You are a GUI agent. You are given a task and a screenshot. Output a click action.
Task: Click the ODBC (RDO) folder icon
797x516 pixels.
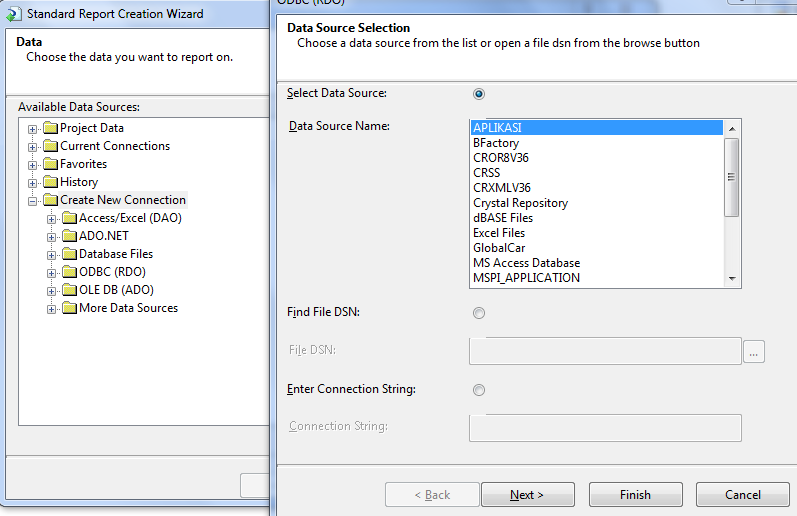(69, 272)
